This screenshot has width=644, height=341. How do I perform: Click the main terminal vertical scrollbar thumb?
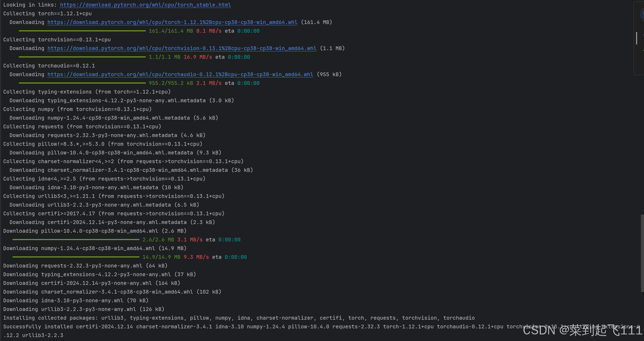coord(642,253)
